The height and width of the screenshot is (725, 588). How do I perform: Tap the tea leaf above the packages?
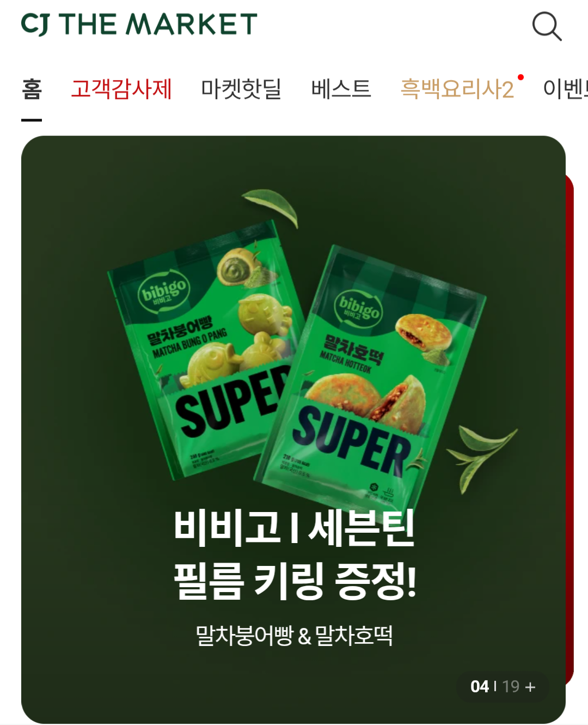tap(271, 206)
